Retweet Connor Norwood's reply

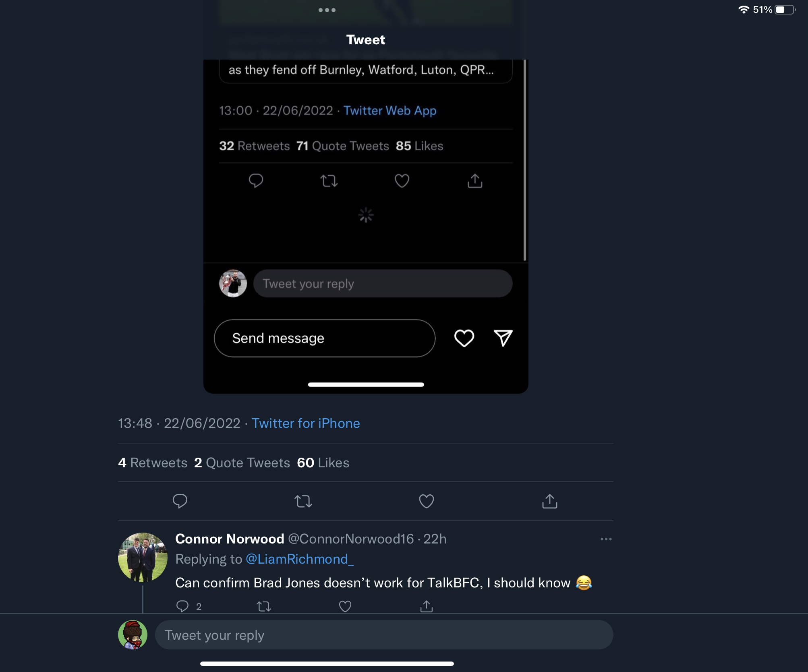(264, 606)
